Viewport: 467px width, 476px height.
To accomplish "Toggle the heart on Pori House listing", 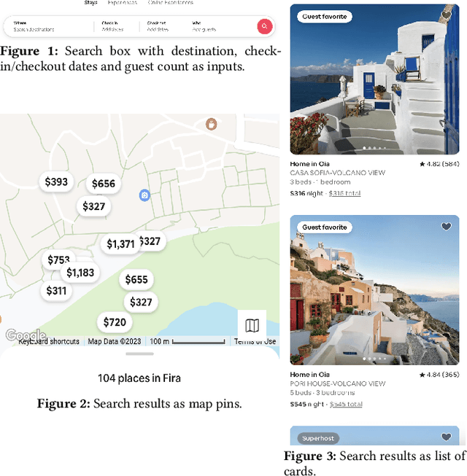I will 447,227.
